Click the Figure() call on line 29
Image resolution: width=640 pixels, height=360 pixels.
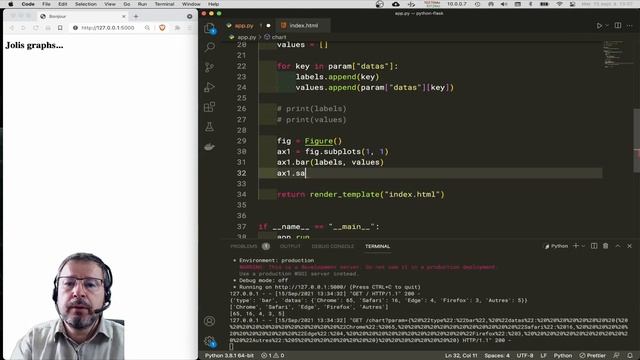click(323, 141)
